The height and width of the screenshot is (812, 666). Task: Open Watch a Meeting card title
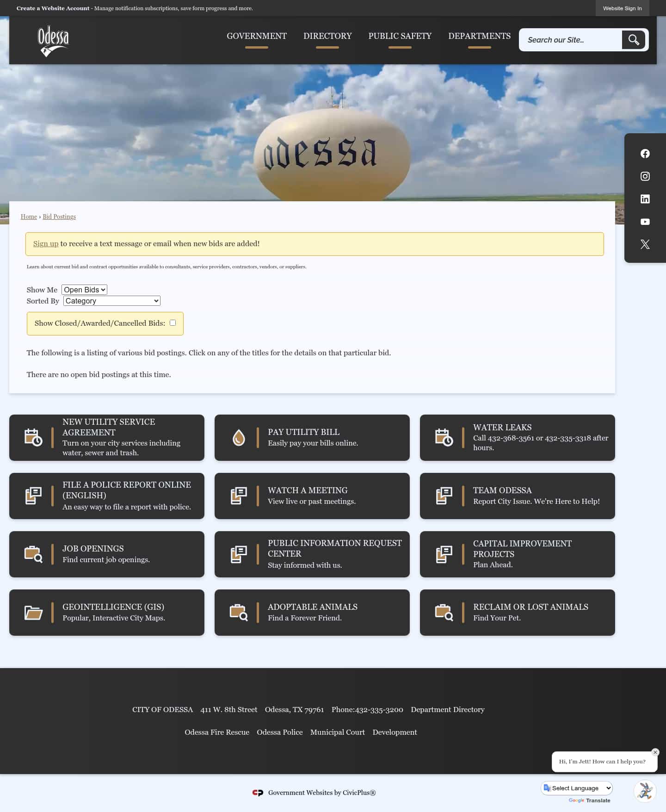point(308,490)
